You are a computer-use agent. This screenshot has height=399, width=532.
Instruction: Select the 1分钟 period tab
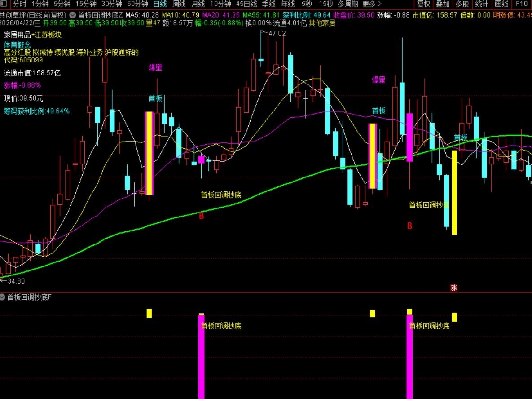40,4
